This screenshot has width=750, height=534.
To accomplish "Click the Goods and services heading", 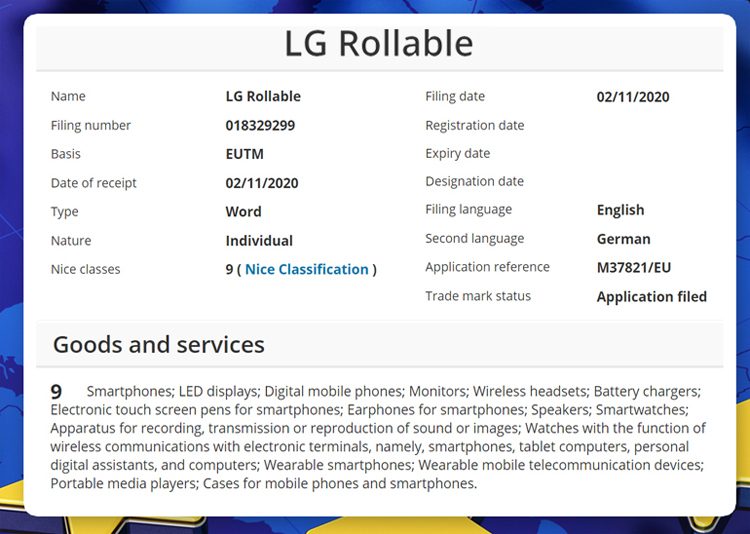I will coord(159,345).
